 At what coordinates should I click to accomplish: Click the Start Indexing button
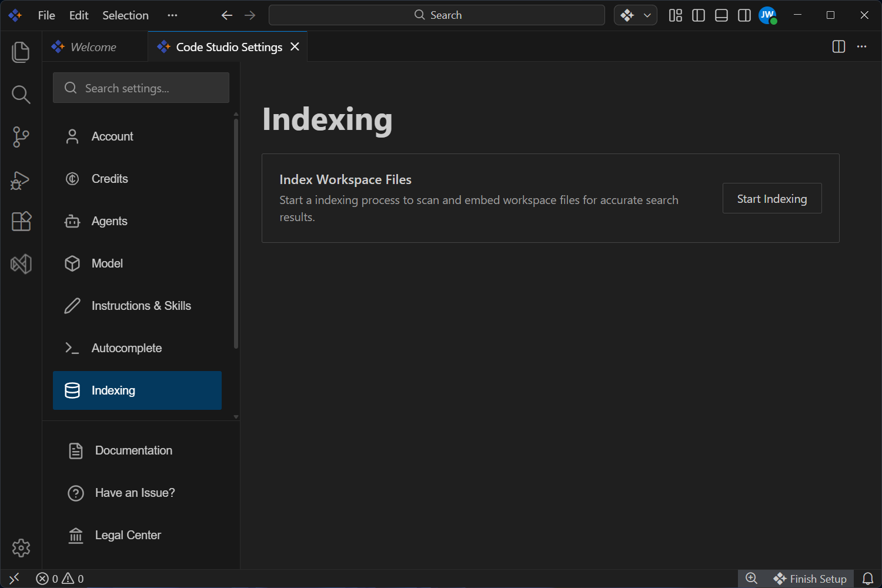pos(772,198)
